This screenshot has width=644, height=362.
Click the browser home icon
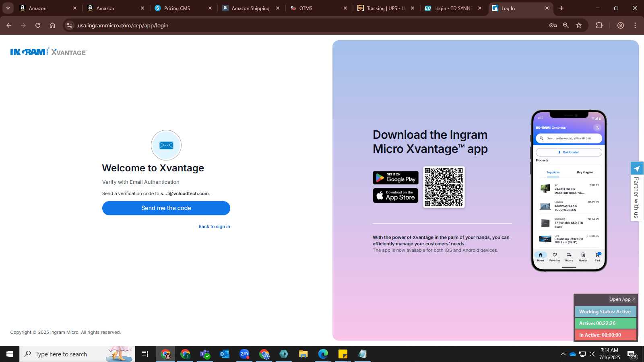pyautogui.click(x=52, y=25)
